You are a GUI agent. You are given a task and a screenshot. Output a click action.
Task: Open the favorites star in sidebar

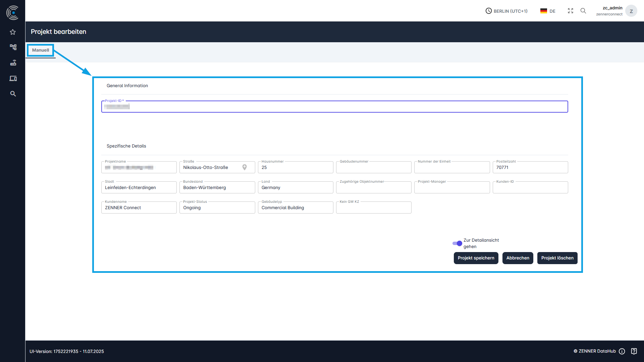(13, 32)
